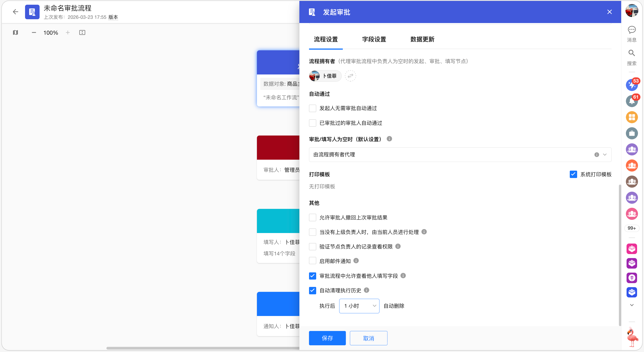The height and width of the screenshot is (352, 644).
Task: Open the 版本 link in header
Action: coord(113,17)
